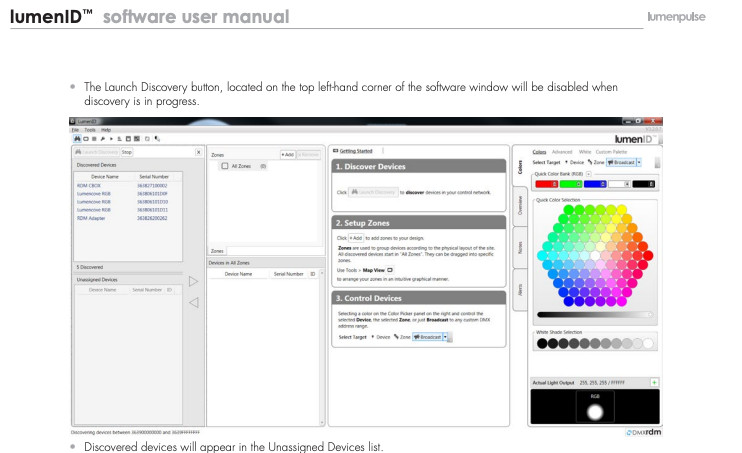The height and width of the screenshot is (453, 742).
Task: Click the Colors panel vertical scrollbar
Action: (x=657, y=162)
